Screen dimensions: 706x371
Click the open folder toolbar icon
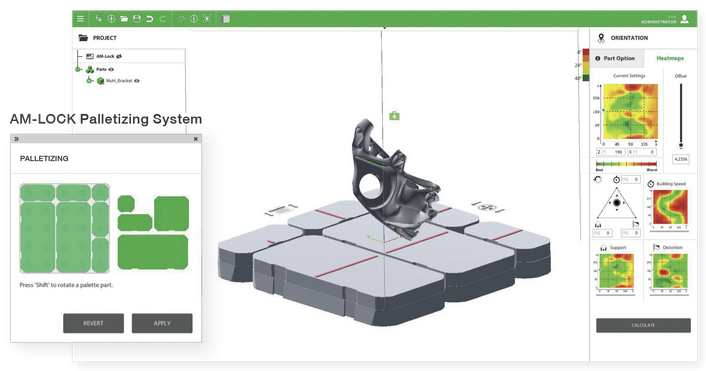[124, 19]
